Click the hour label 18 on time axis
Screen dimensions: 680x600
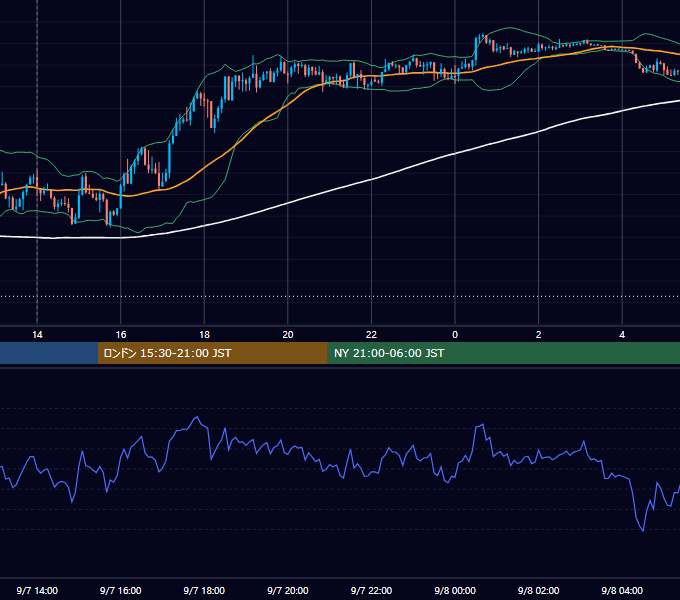click(204, 335)
